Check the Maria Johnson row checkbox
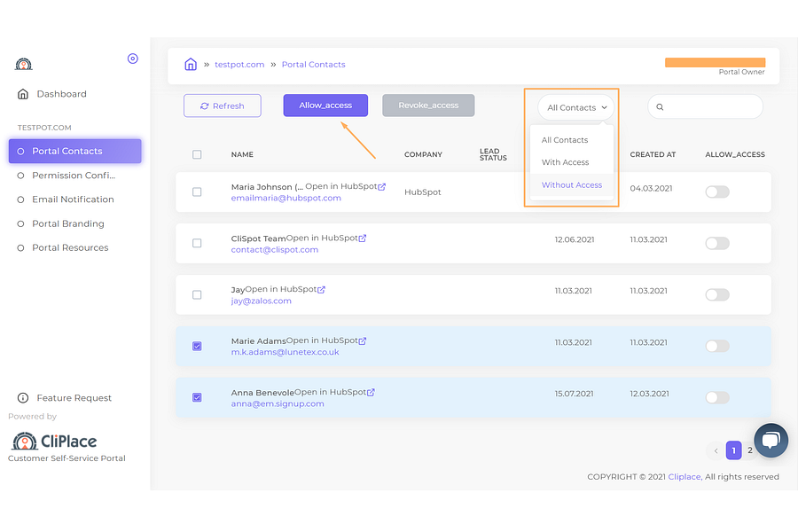This screenshot has width=798, height=532. [197, 192]
